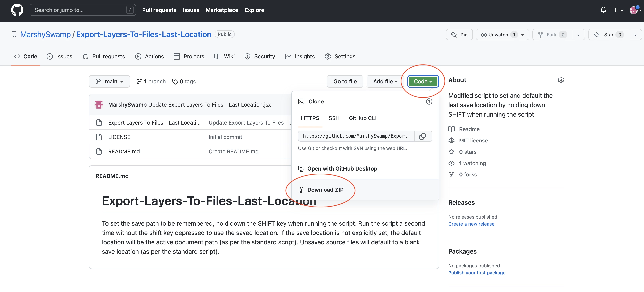644x292 pixels.
Task: Click the Download ZIP option
Action: [325, 190]
